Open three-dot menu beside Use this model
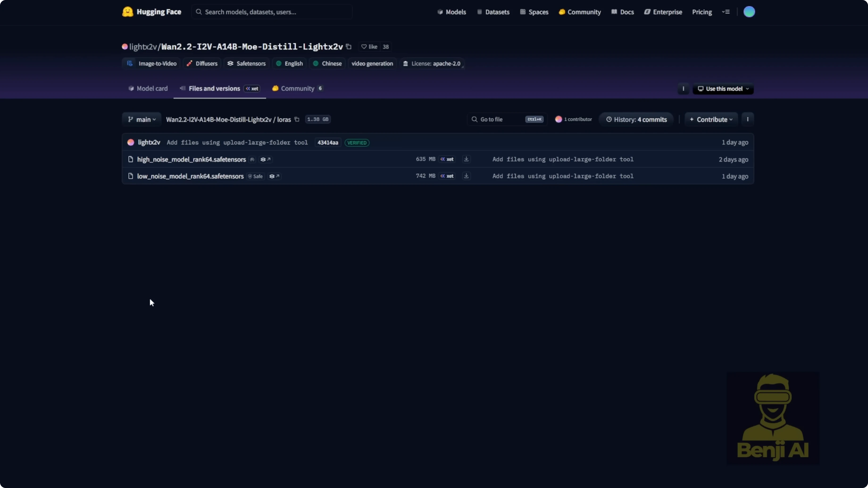 pos(683,89)
